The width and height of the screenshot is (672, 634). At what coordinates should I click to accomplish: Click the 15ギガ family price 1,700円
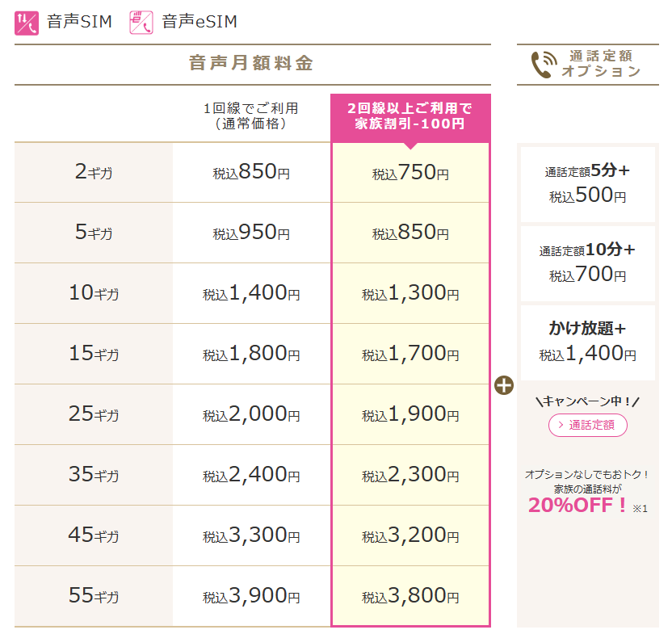point(410,354)
